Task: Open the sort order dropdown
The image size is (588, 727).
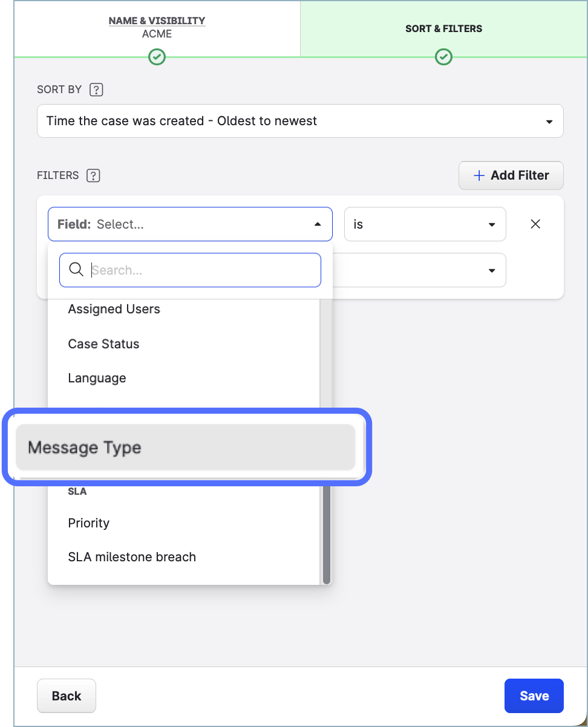Action: [x=549, y=121]
